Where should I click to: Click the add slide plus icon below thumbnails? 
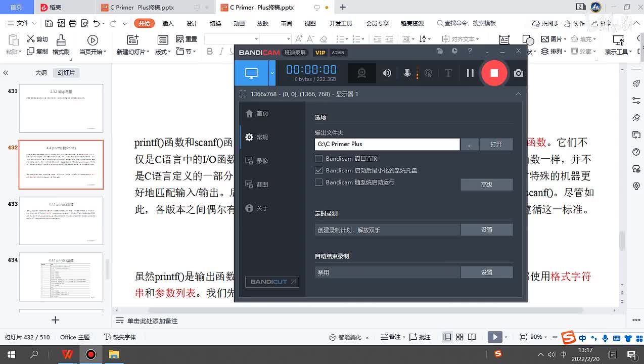tap(56, 320)
